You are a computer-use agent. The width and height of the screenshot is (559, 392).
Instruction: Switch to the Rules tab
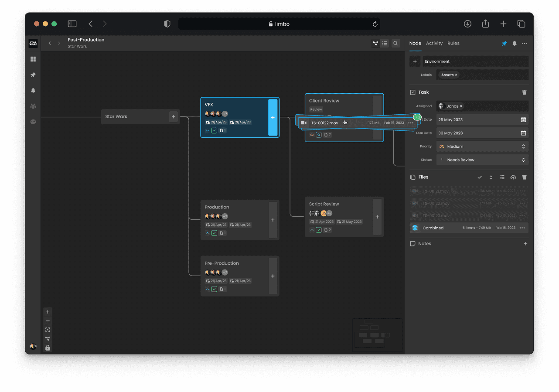(453, 43)
